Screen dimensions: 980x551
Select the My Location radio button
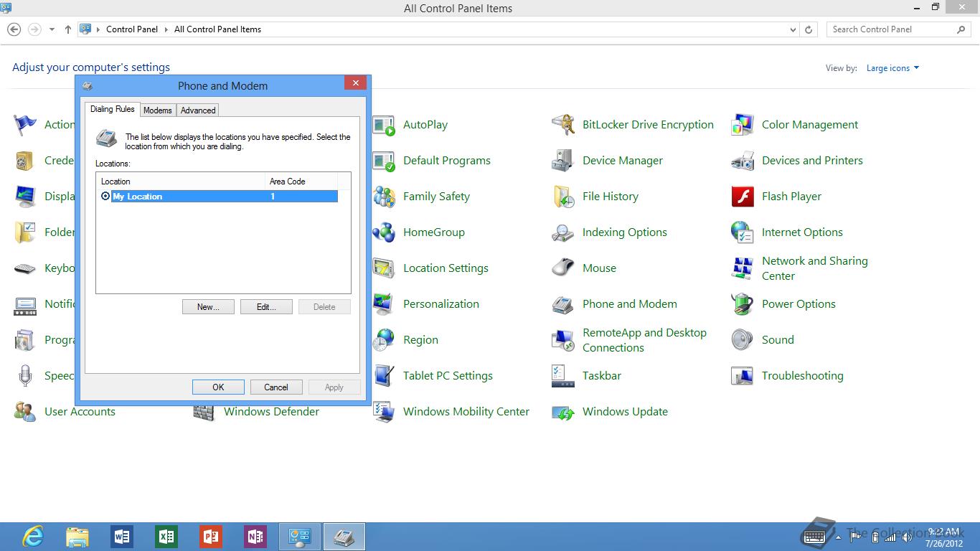(105, 197)
